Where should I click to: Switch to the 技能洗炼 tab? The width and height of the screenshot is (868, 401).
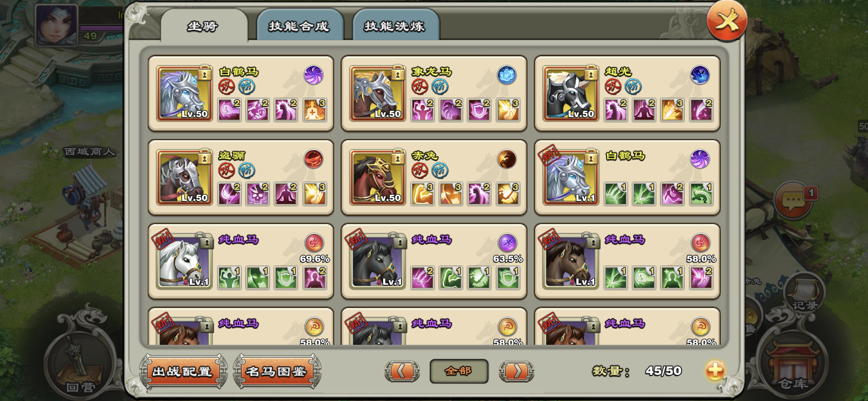pos(395,26)
